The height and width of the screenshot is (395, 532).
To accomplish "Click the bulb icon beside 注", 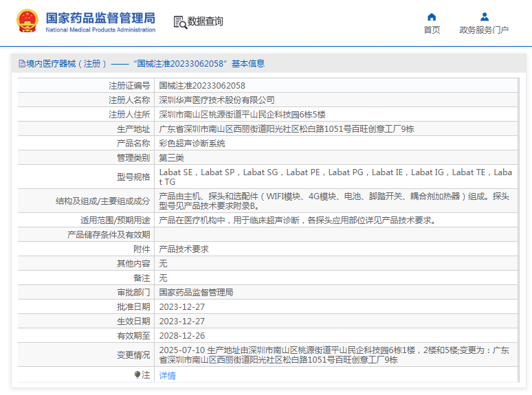I will [x=137, y=374].
